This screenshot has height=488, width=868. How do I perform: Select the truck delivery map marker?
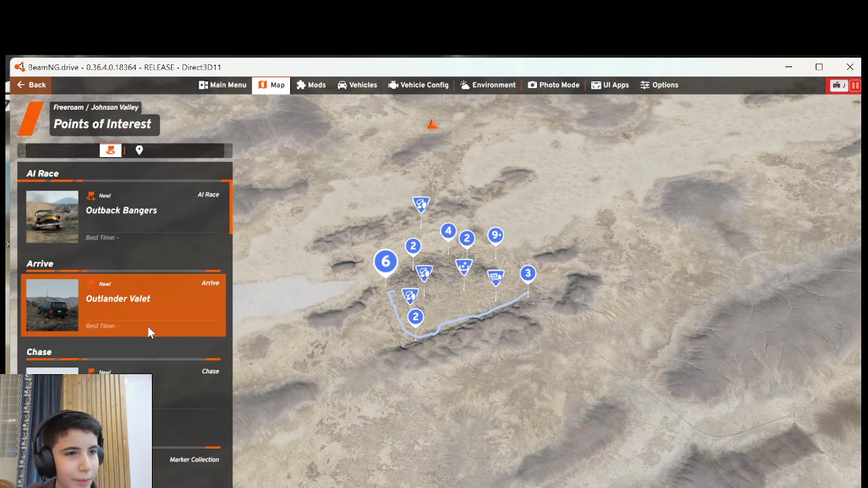click(x=496, y=277)
